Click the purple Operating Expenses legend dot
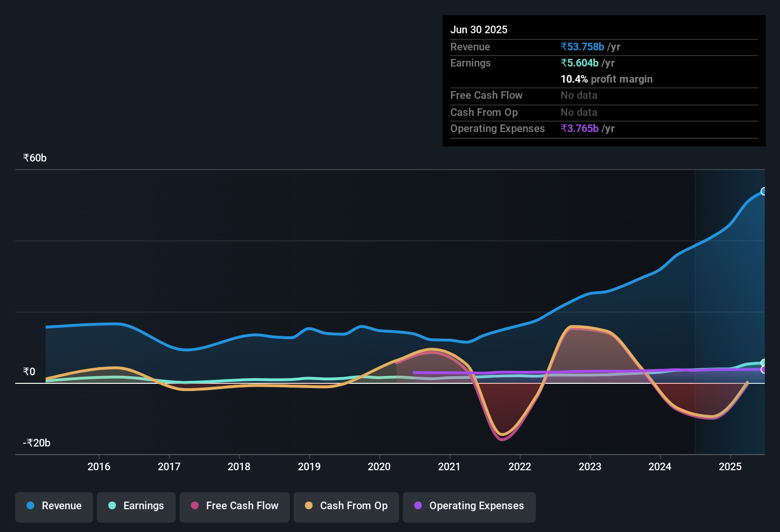Screen dimensions: 780x532 pyautogui.click(x=418, y=506)
